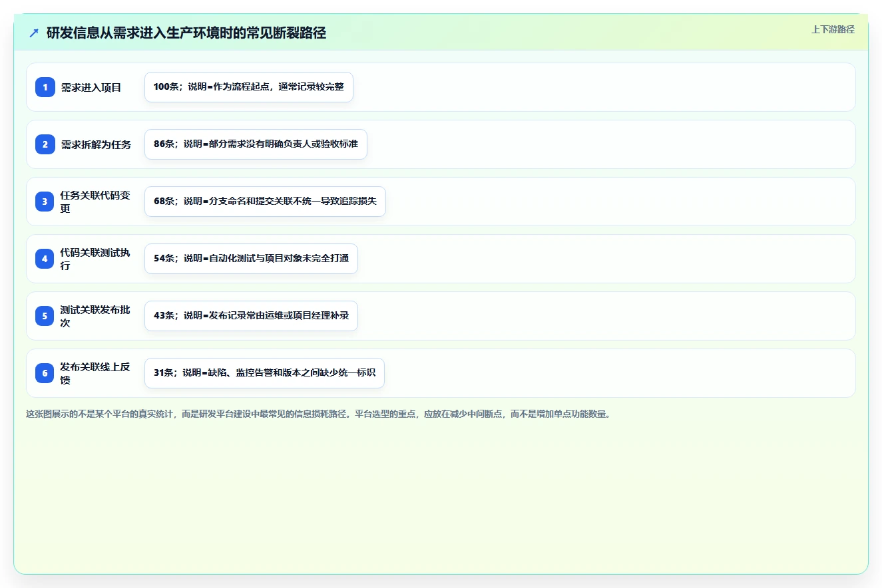Click the arrow icon beside the title
Image resolution: width=882 pixels, height=588 pixels.
34,33
